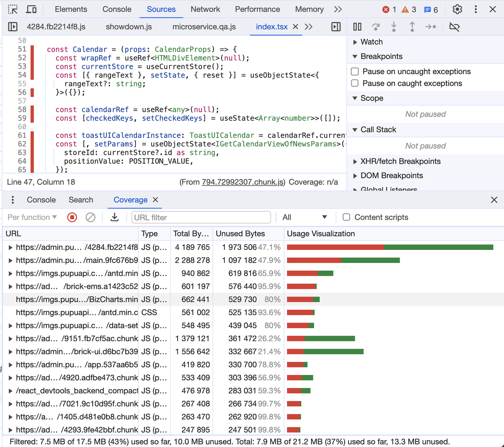Switch to the Network panel

(205, 9)
